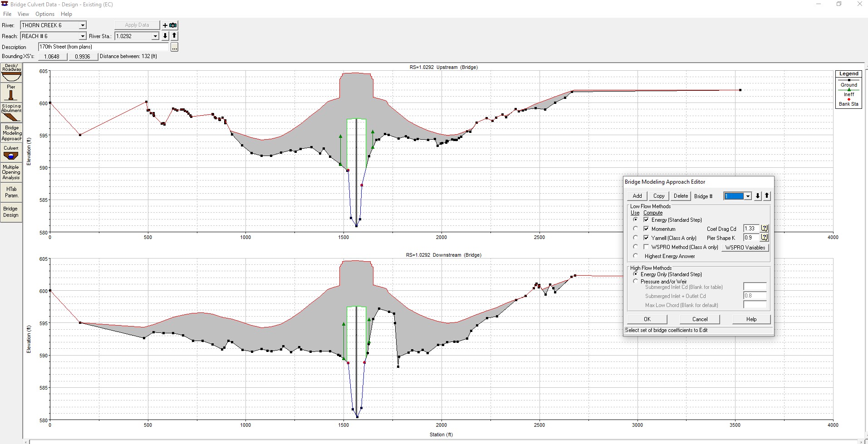Click the Pier Shape K input field
This screenshot has height=444, width=868.
click(751, 238)
